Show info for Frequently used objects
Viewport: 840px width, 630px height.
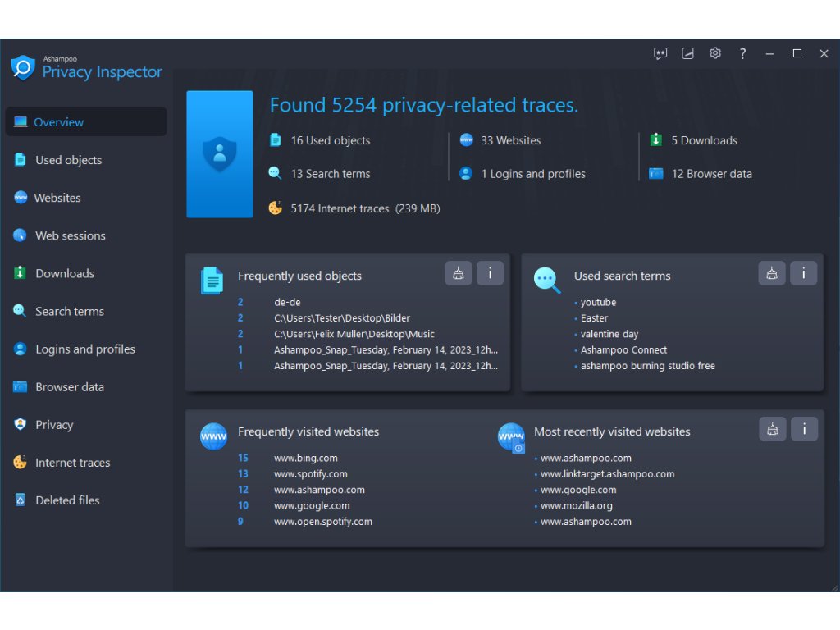490,273
